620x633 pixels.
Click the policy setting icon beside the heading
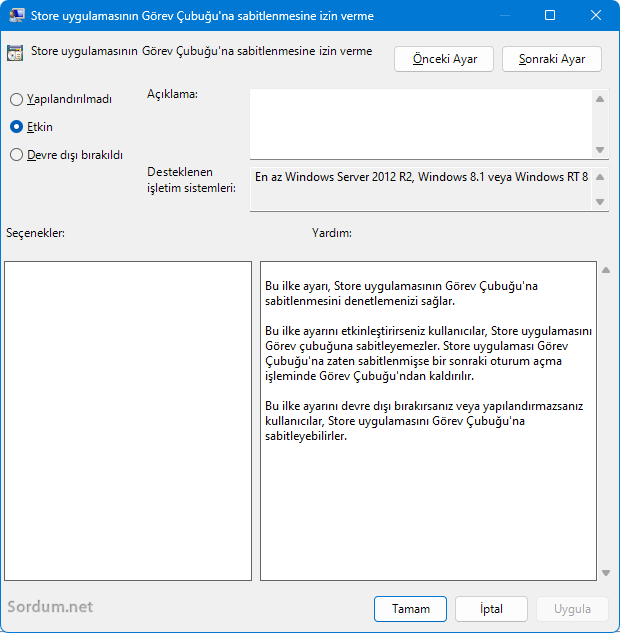pos(15,53)
